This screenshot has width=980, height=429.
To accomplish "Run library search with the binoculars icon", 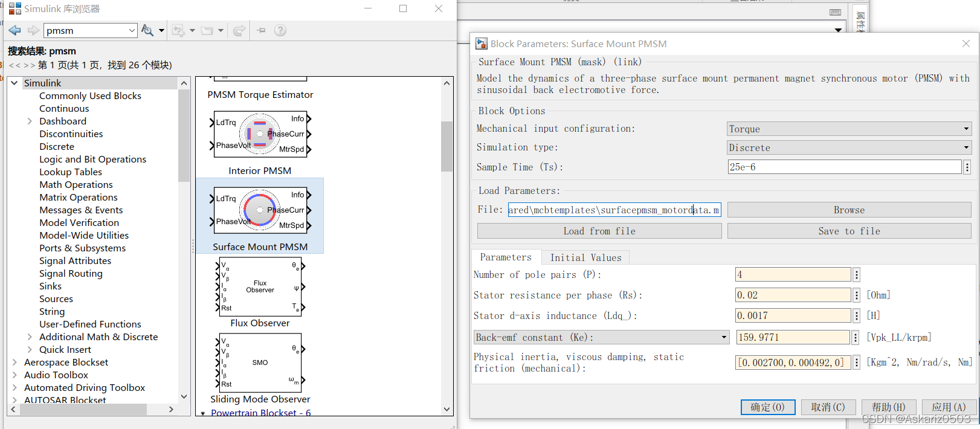I will [x=147, y=30].
